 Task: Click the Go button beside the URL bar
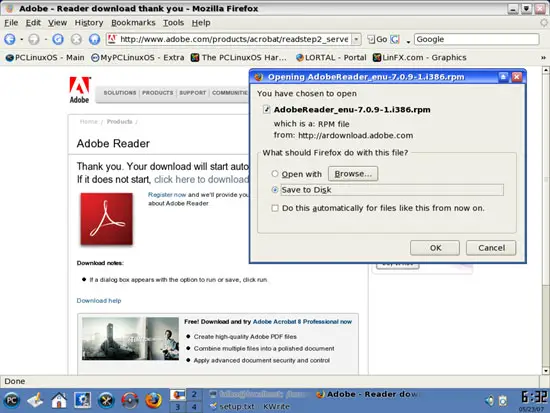click(377, 39)
